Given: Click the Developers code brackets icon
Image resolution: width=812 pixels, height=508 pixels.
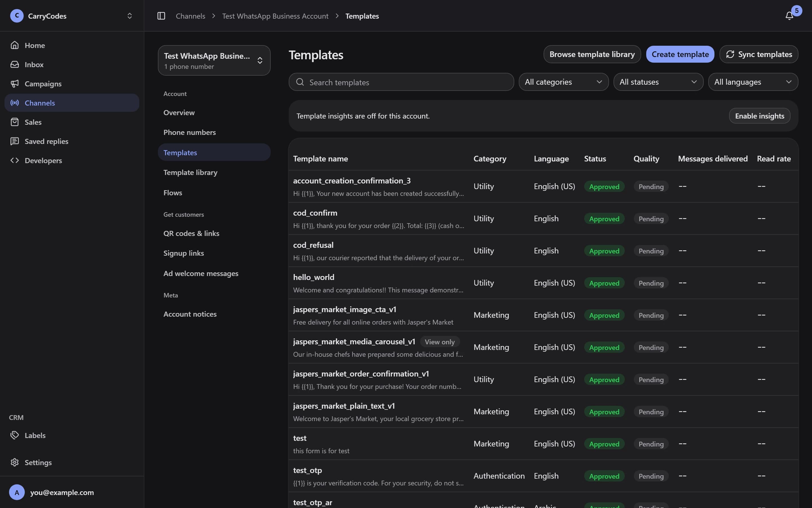Looking at the screenshot, I should coord(14,160).
